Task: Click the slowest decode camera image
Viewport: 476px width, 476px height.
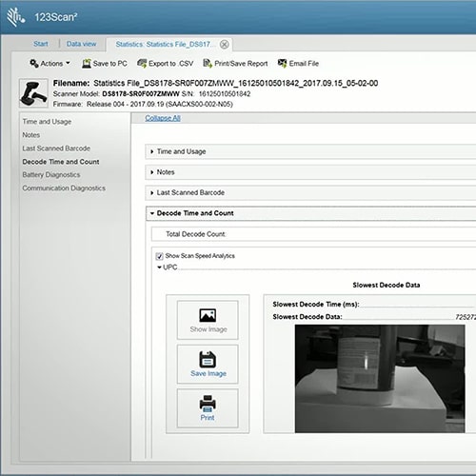Action: pyautogui.click(x=380, y=379)
